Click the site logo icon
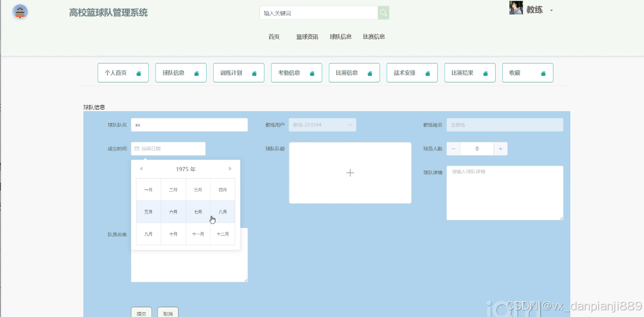 pos(20,12)
